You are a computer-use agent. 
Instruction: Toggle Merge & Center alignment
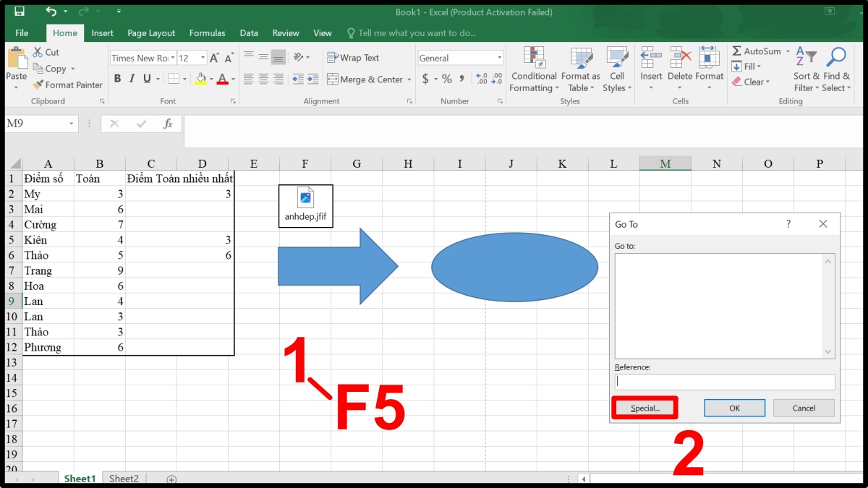coord(365,80)
